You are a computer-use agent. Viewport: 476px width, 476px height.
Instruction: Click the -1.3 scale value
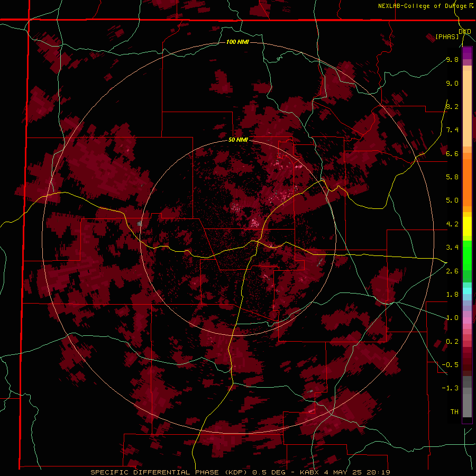(x=450, y=388)
